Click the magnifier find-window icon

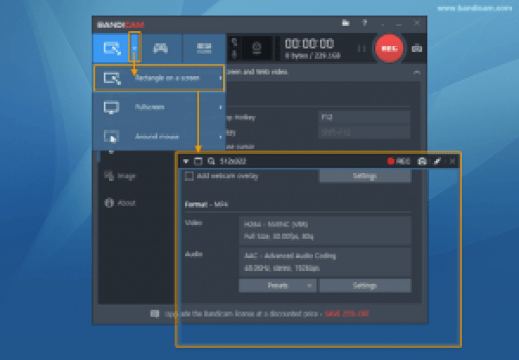coord(211,161)
